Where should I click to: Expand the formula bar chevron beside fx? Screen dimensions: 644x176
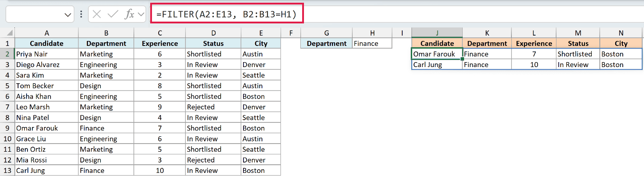click(x=141, y=14)
